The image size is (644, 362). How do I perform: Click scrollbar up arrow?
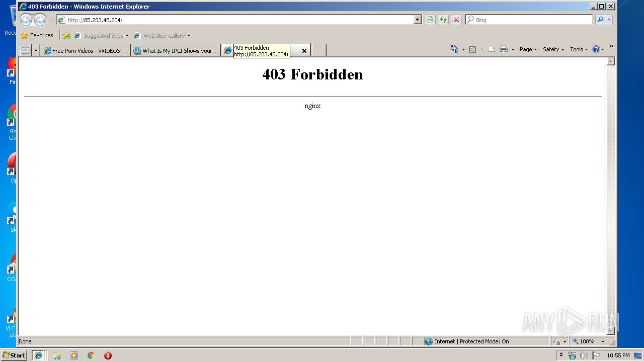point(611,61)
